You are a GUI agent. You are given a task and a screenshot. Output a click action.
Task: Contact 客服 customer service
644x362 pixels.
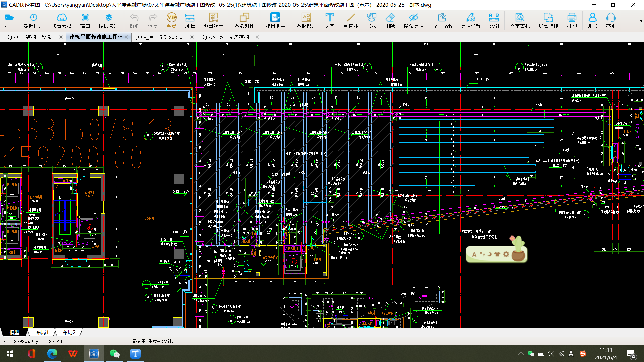(611, 21)
